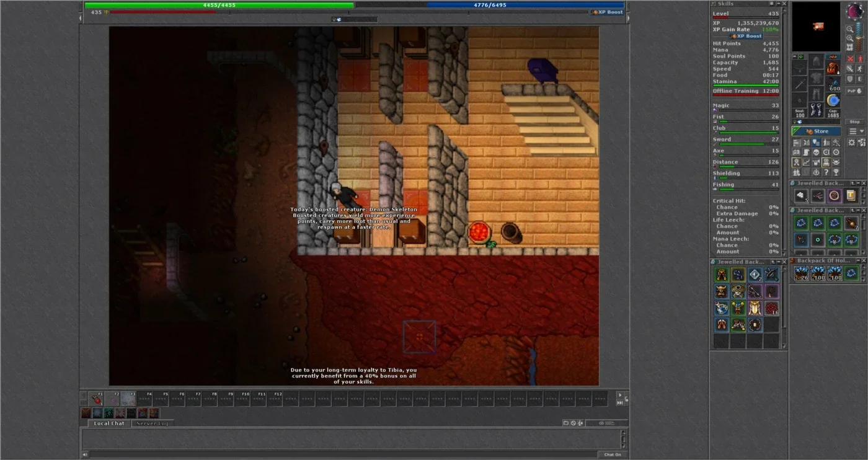
Task: Open the options gear icon
Action: [851, 143]
